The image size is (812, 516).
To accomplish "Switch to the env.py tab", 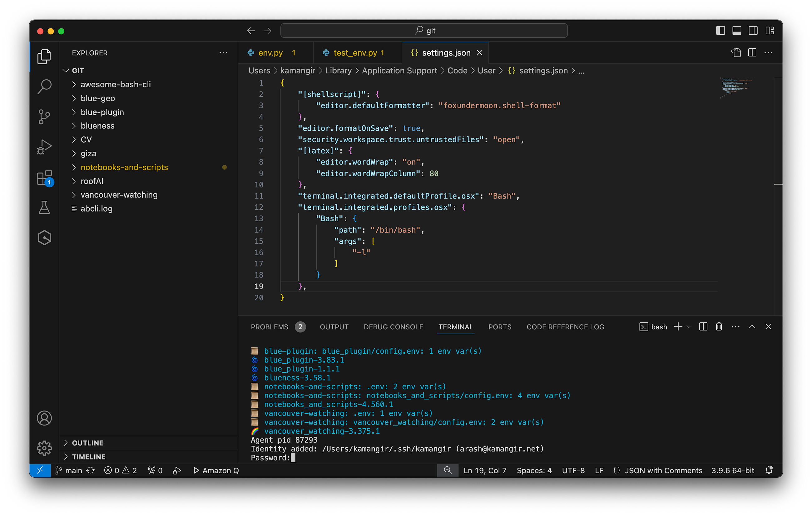I will tap(275, 53).
